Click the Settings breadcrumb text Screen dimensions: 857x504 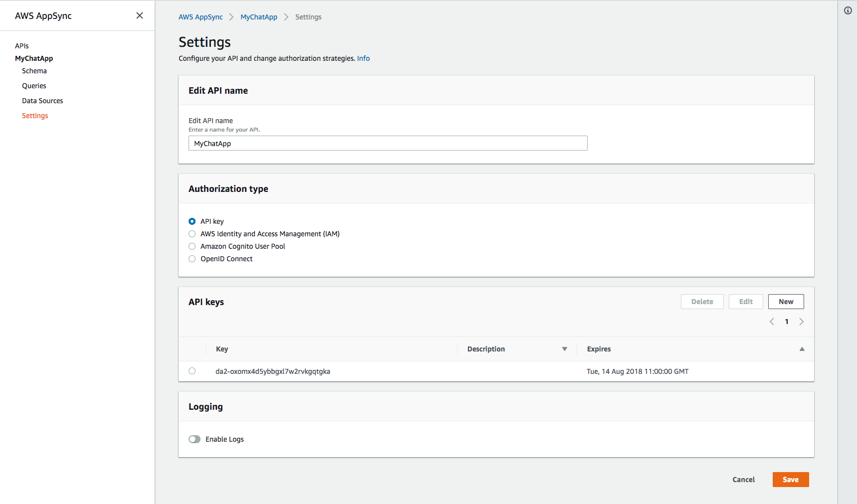[308, 17]
